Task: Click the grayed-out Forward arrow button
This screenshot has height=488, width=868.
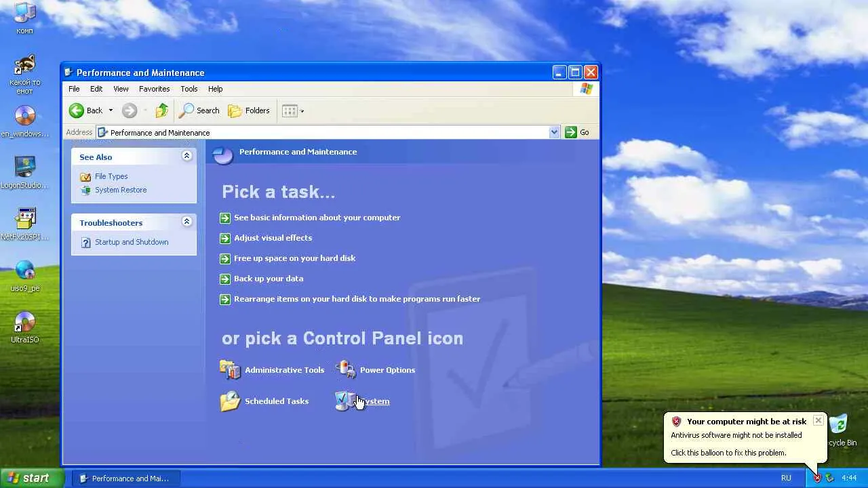Action: point(130,110)
